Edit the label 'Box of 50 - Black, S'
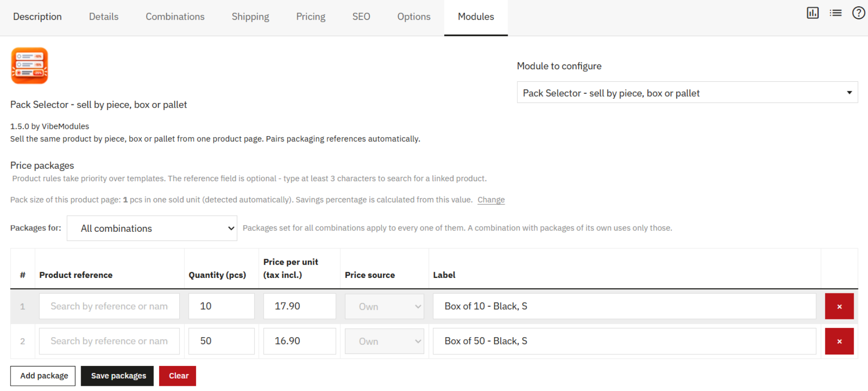The height and width of the screenshot is (391, 868). tap(624, 341)
